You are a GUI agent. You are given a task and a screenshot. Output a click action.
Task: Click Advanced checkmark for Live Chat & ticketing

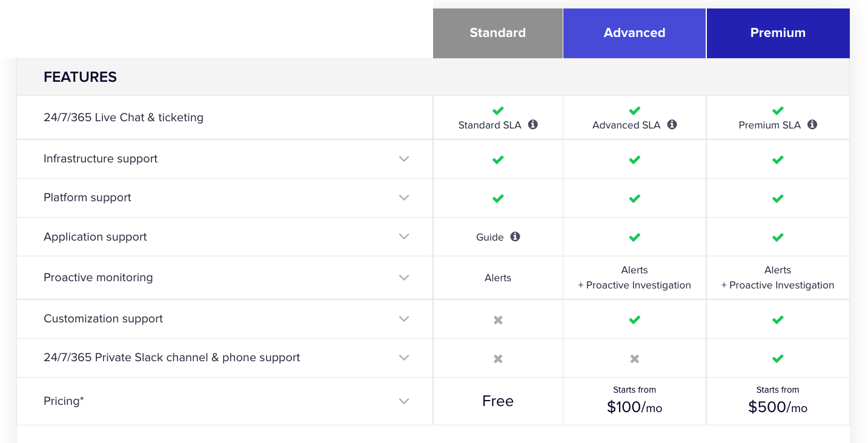coord(634,110)
